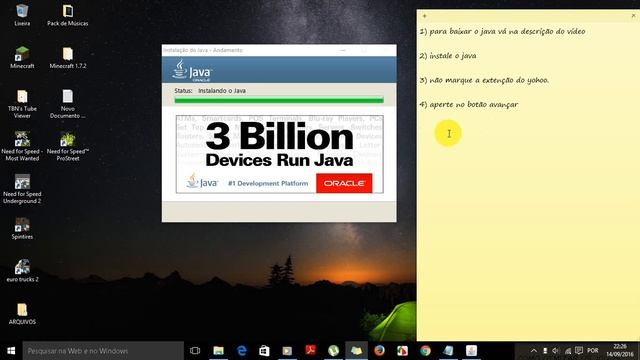Open the Lixeira recycle bin icon
The width and height of the screenshot is (640, 360).
22,15
